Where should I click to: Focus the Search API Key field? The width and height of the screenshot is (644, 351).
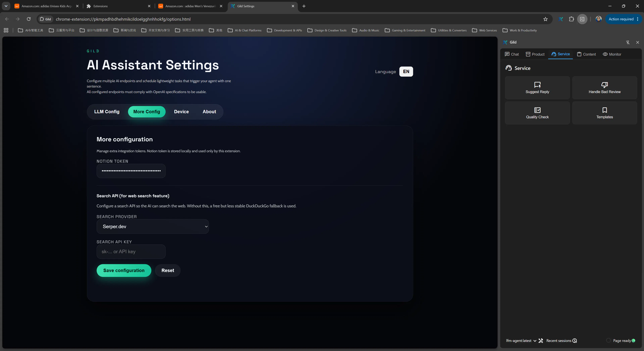pos(131,251)
